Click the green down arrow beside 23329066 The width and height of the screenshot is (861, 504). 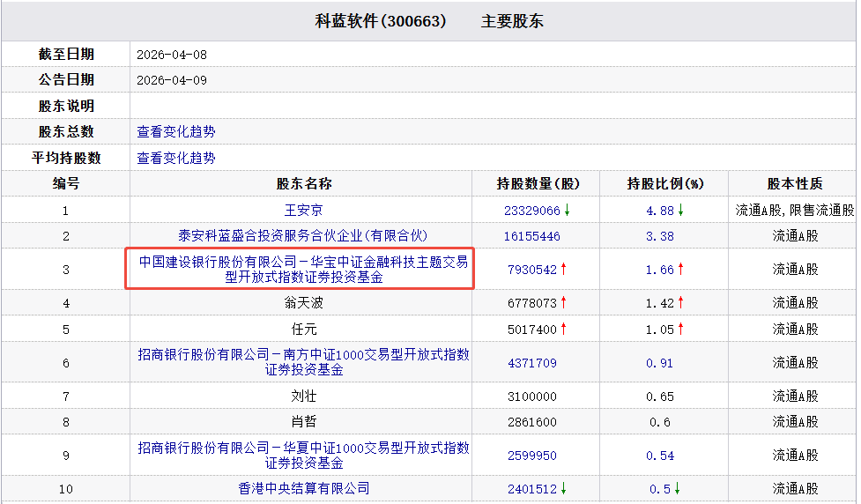pyautogui.click(x=568, y=210)
